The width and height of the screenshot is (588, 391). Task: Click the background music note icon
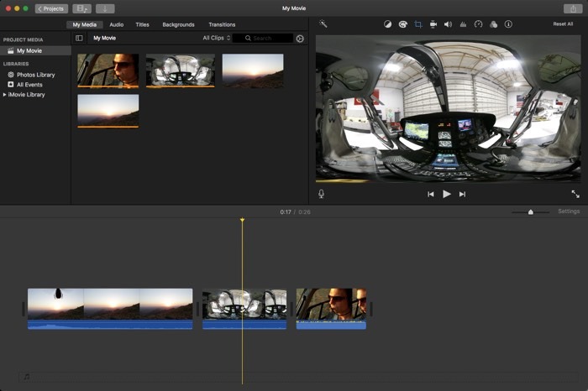(x=27, y=377)
